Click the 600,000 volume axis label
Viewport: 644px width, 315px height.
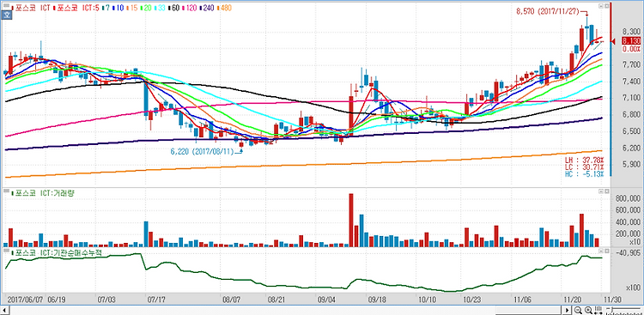[628, 210]
